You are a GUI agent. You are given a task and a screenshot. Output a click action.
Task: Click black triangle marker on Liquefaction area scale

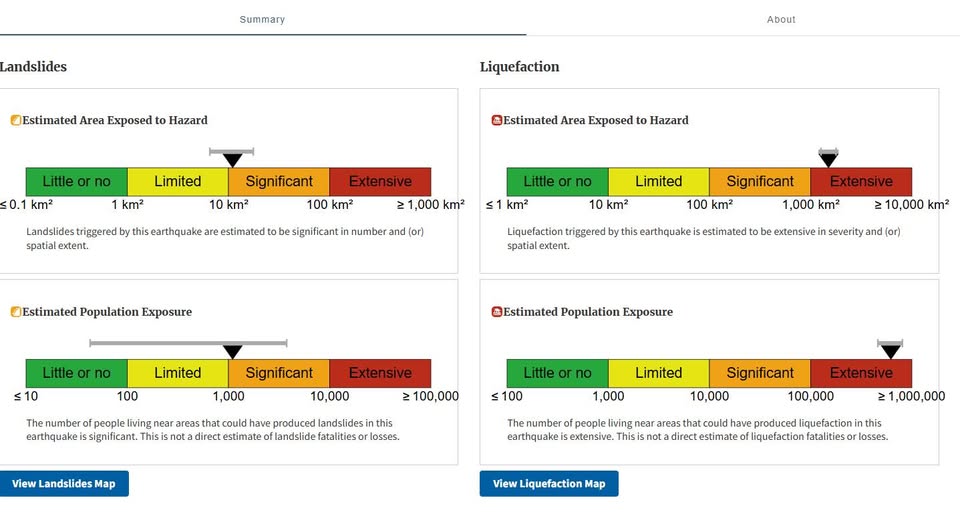828,160
